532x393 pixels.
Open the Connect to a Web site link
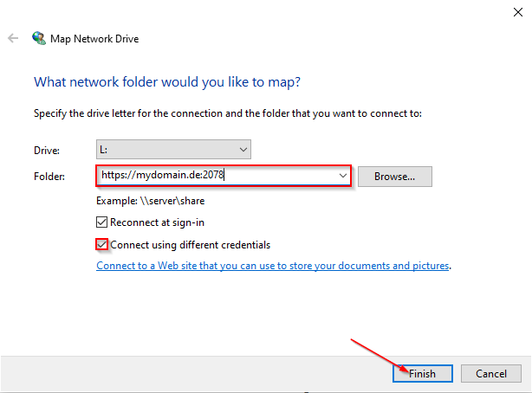pos(273,266)
